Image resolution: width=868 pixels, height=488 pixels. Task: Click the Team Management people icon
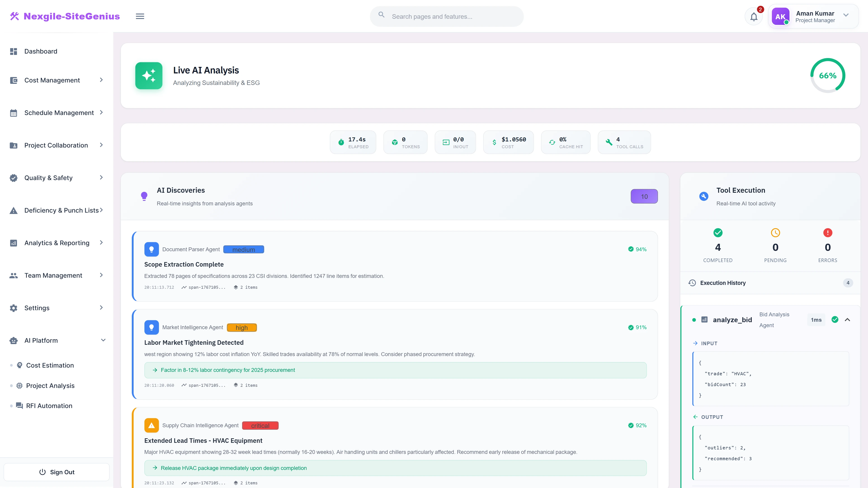[x=14, y=275]
